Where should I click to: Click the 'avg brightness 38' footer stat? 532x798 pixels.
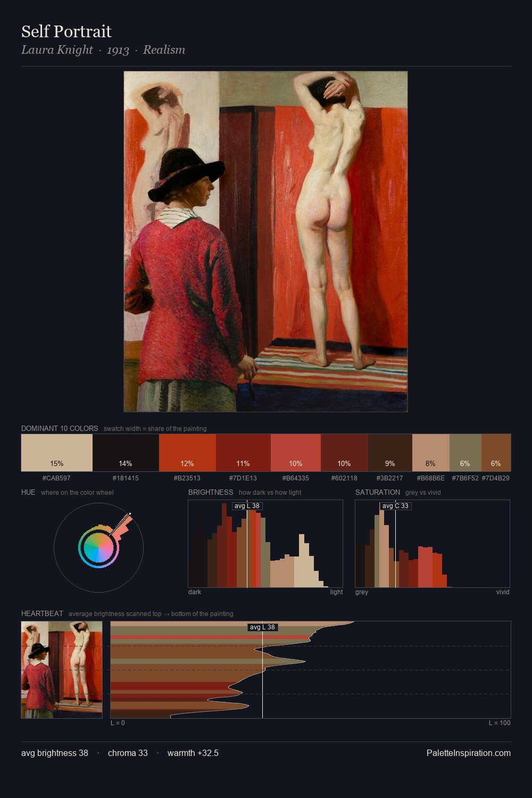55,753
